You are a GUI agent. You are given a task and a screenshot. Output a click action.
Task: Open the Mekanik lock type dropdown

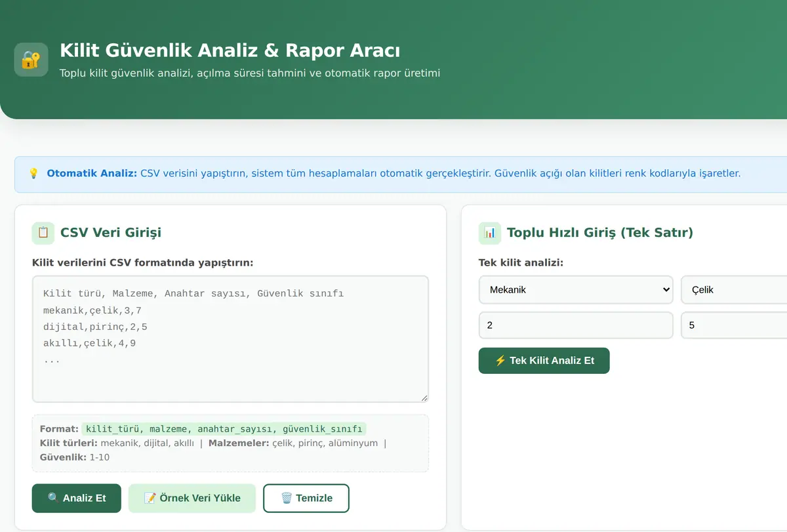tap(576, 290)
